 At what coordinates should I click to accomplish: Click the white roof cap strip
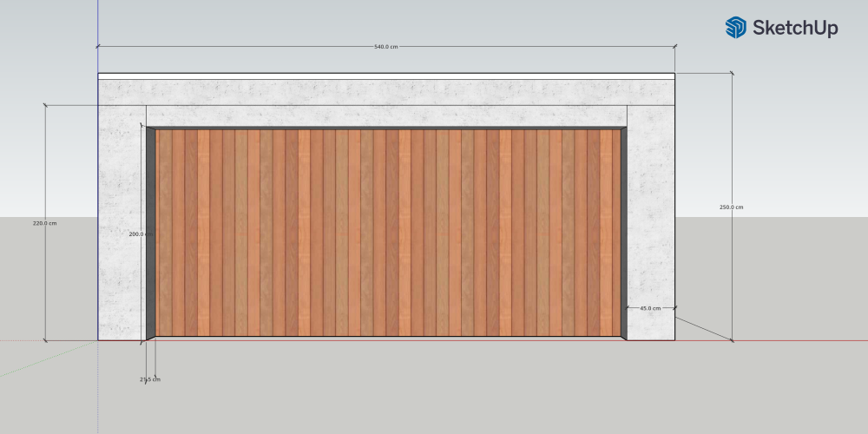point(386,76)
